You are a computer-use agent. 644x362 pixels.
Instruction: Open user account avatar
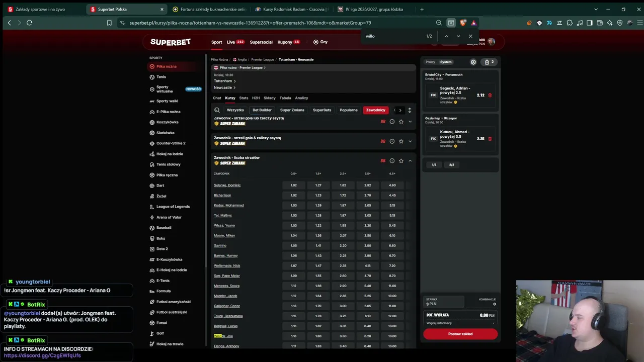click(491, 42)
